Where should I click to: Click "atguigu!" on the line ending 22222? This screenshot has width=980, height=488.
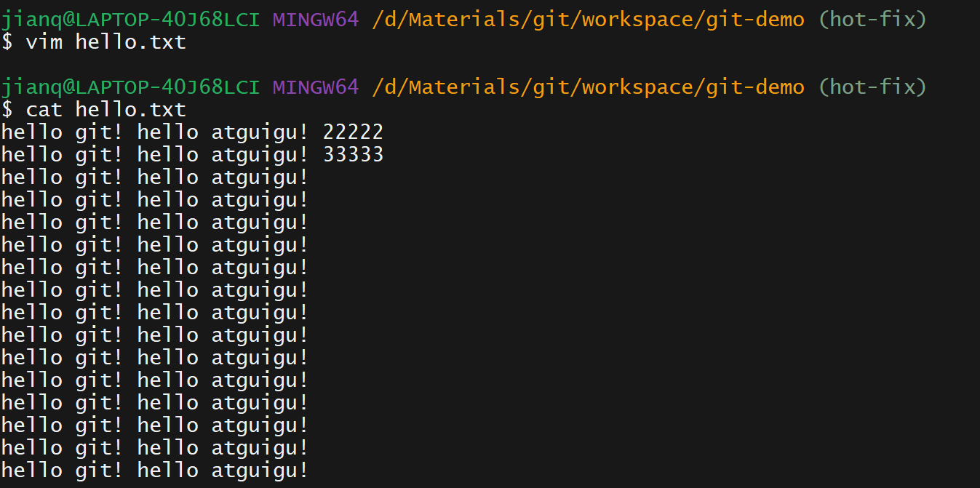point(260,133)
